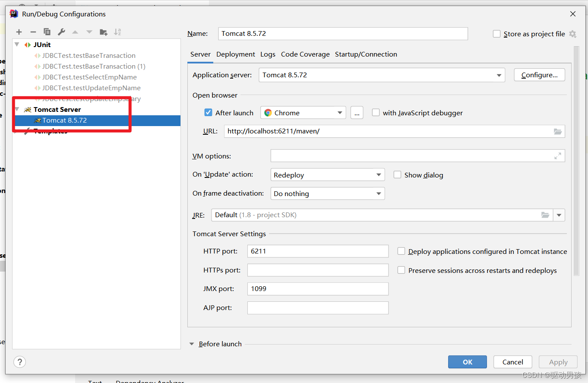
Task: Open the Chrome browser dropdown
Action: coord(303,113)
